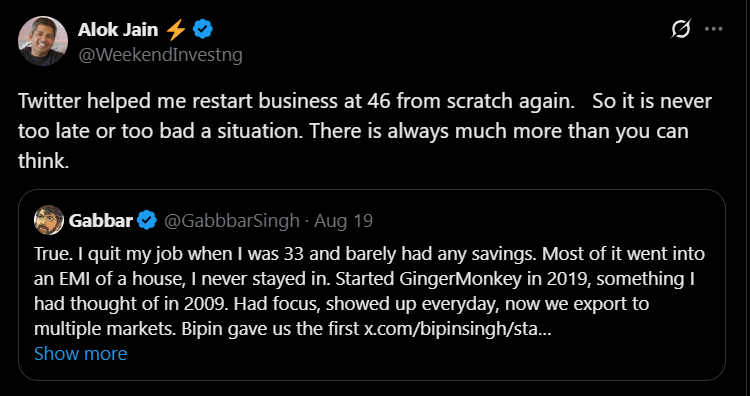Screen dimensions: 750x396
Task: Click Alok Jain's blue verified badge
Action: point(203,30)
